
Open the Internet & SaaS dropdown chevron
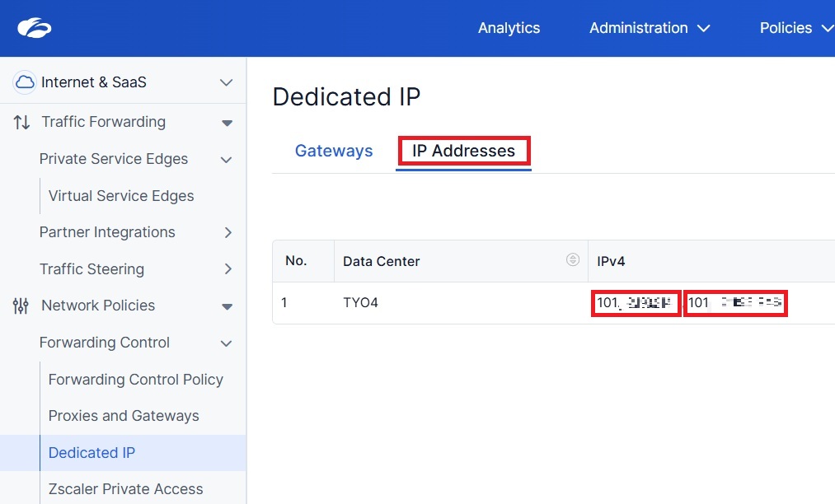227,82
